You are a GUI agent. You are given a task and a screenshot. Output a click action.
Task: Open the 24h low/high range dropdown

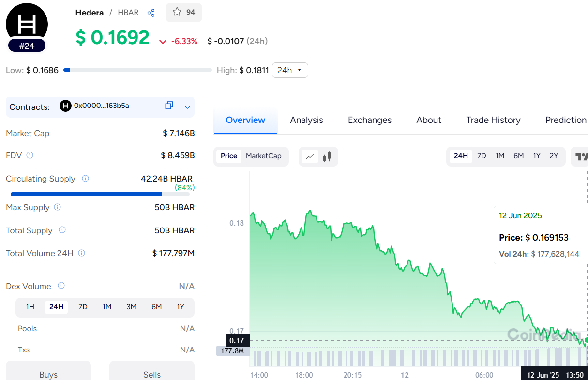pos(290,70)
